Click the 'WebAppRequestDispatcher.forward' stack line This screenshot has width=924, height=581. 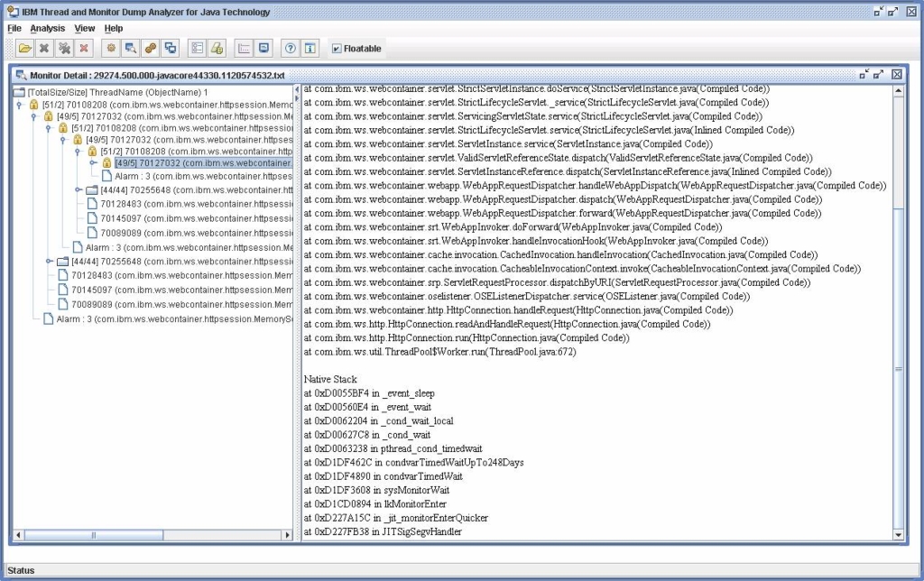[x=562, y=213]
